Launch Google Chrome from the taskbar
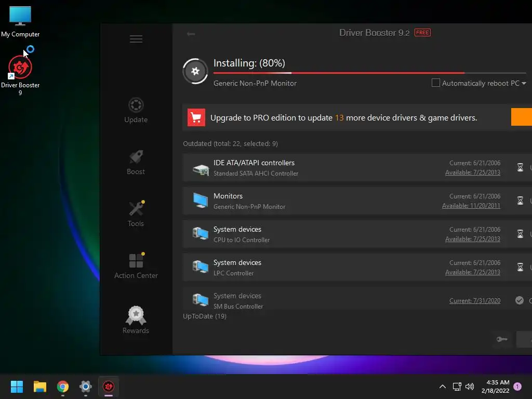The width and height of the screenshot is (532, 399). [x=63, y=387]
